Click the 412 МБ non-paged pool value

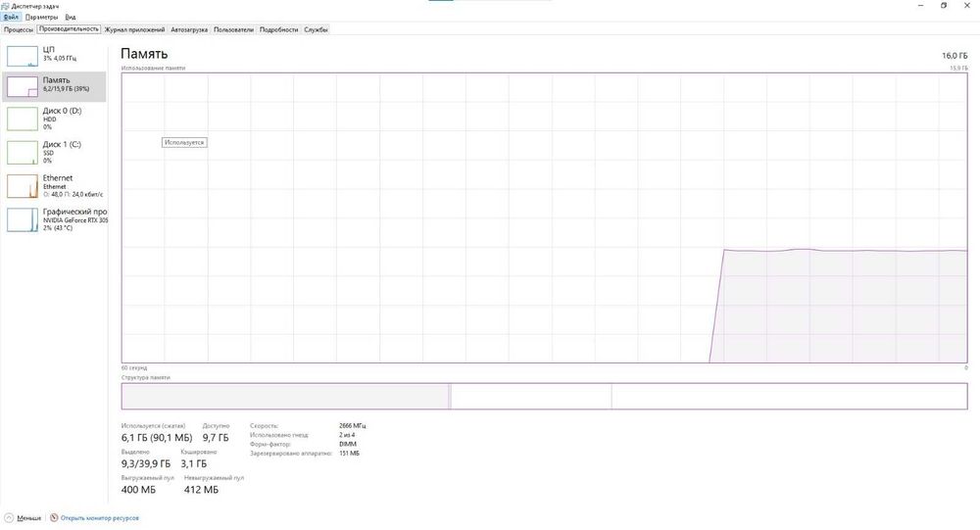pyautogui.click(x=201, y=490)
